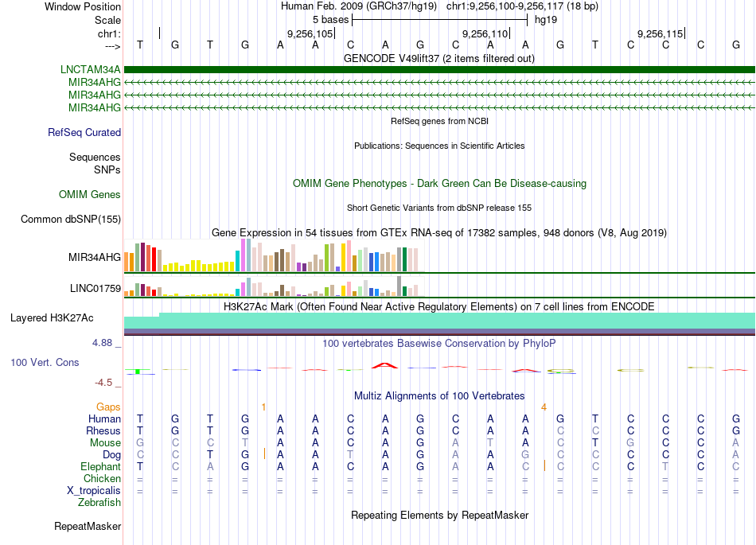
Task: Click RefSeq genes from NCBI title
Action: [440, 122]
